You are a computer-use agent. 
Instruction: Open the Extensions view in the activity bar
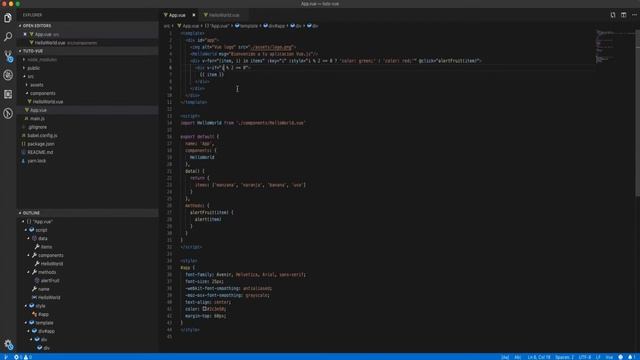(x=8, y=94)
